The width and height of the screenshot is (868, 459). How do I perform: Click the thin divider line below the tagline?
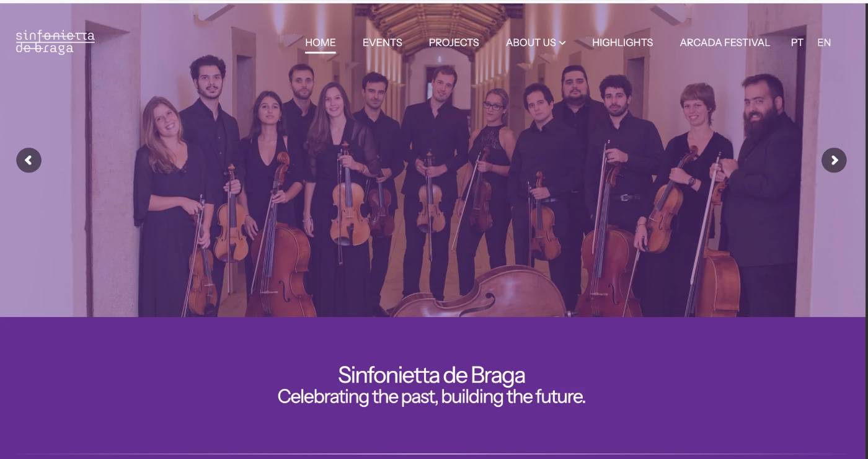point(433,454)
